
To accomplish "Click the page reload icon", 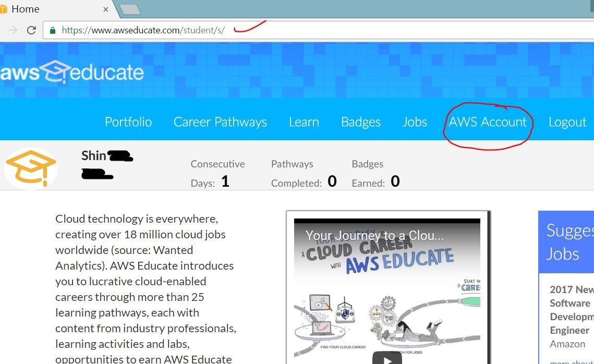I will pyautogui.click(x=31, y=30).
